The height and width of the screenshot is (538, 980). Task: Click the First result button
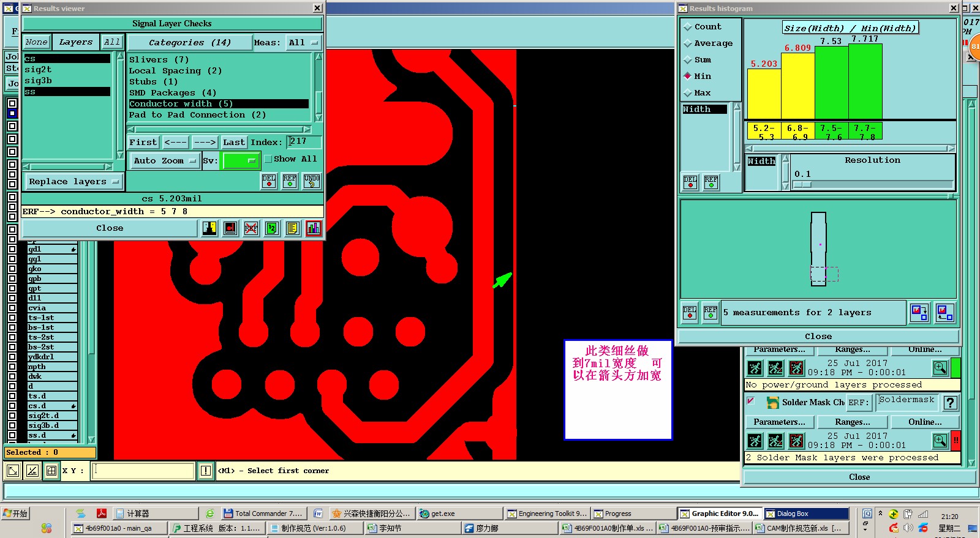[x=143, y=143]
